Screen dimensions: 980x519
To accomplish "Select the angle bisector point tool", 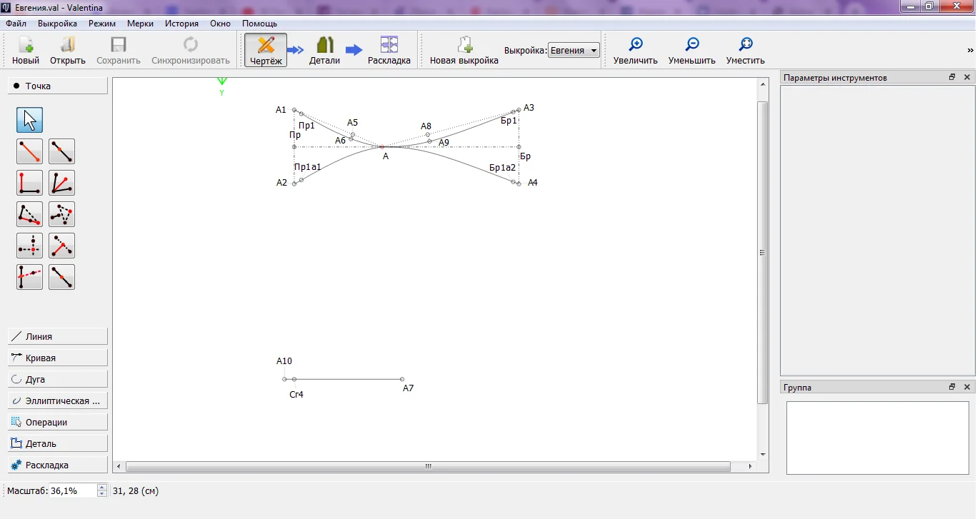I will point(61,183).
